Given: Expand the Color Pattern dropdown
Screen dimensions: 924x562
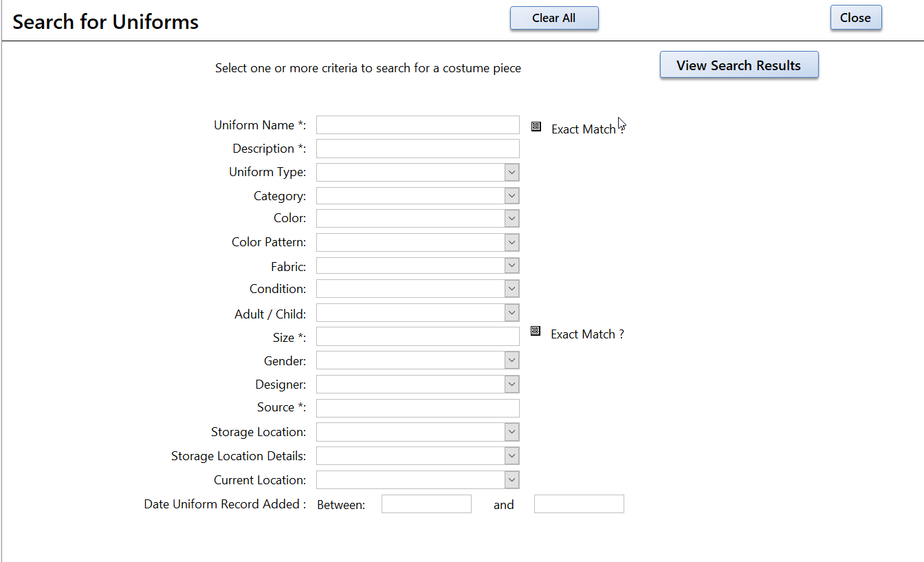Looking at the screenshot, I should tap(511, 242).
